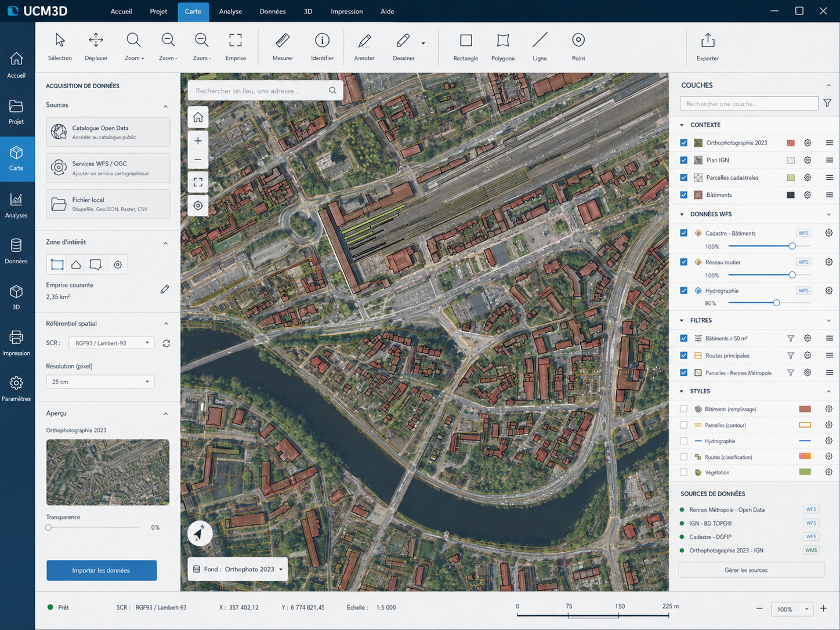Uncheck the Routes principales filter

click(684, 356)
